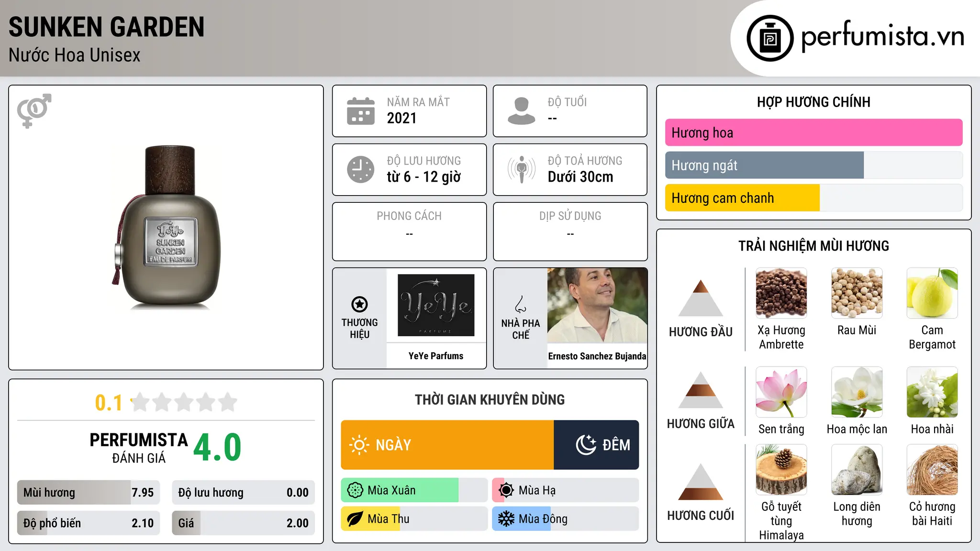The height and width of the screenshot is (551, 980).
Task: Click the Mùa Hạ season bar
Action: pyautogui.click(x=566, y=490)
